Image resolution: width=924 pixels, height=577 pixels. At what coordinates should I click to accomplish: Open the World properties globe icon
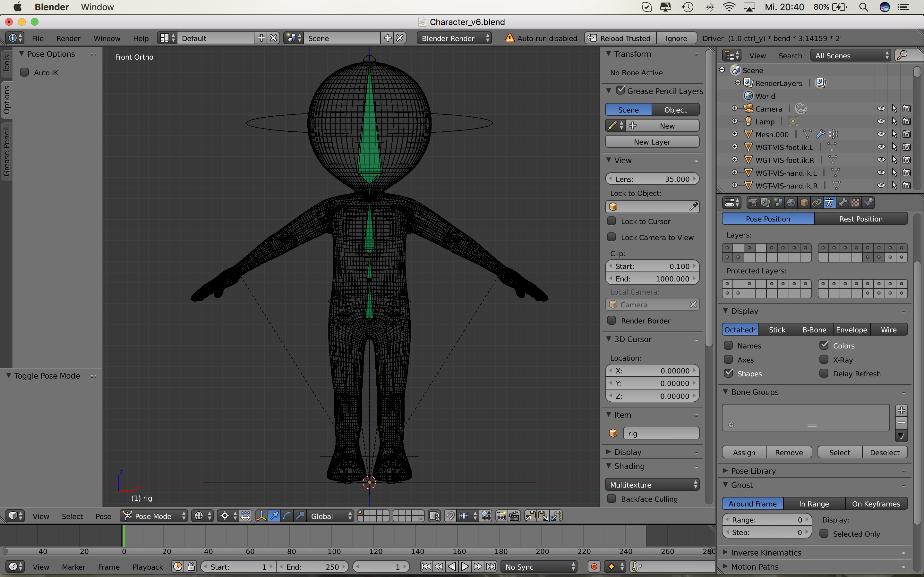point(791,203)
